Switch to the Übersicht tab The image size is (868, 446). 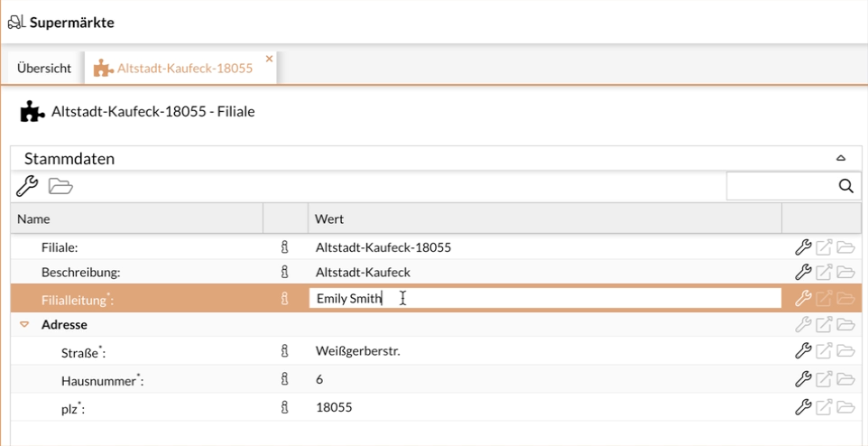click(x=44, y=69)
